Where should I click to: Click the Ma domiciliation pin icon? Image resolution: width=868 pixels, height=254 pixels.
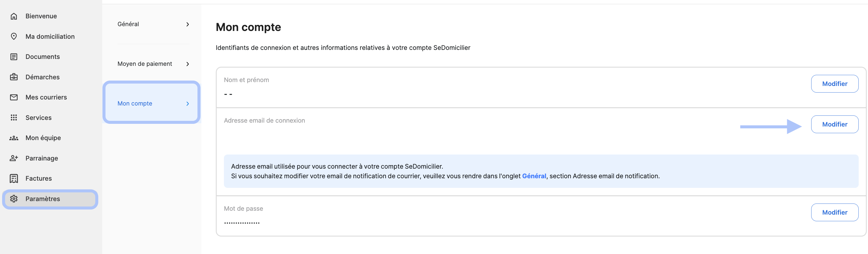(14, 36)
